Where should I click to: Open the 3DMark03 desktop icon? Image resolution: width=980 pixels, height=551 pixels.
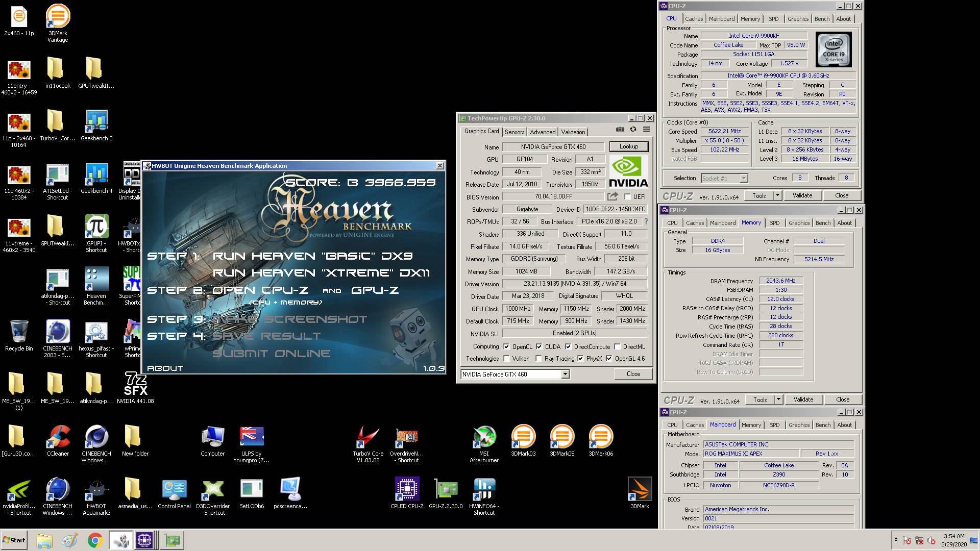523,440
